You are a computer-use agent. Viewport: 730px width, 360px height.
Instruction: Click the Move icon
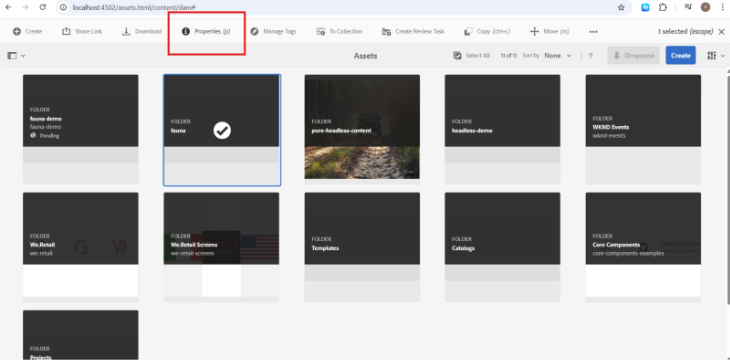coord(534,32)
